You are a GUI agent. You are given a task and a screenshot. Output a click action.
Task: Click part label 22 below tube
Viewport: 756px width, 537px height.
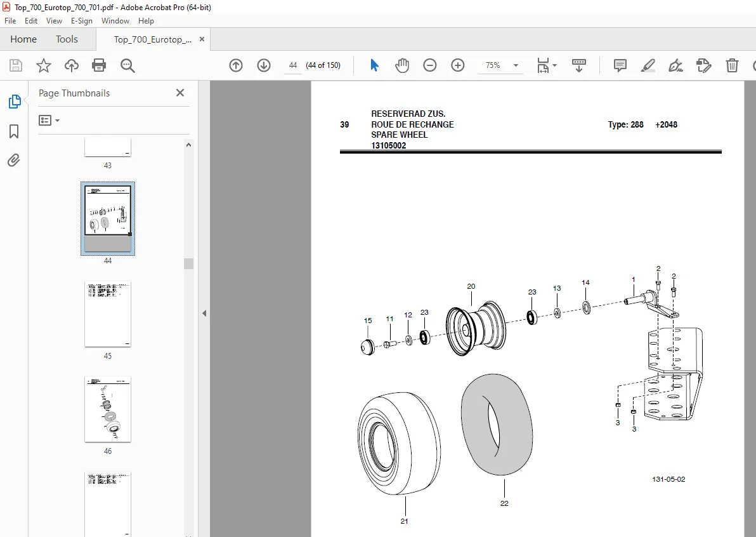(x=504, y=503)
